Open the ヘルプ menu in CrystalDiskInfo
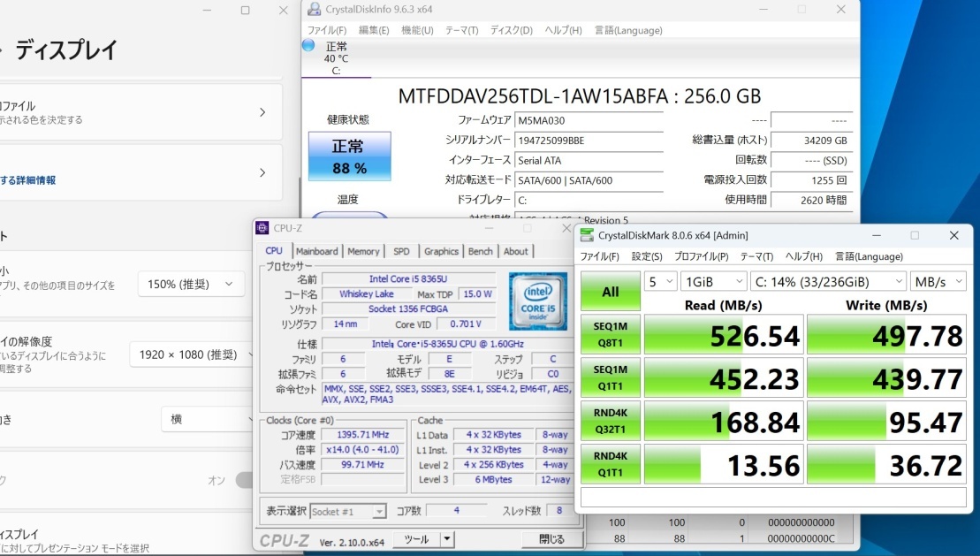This screenshot has height=556, width=980. pos(563,30)
